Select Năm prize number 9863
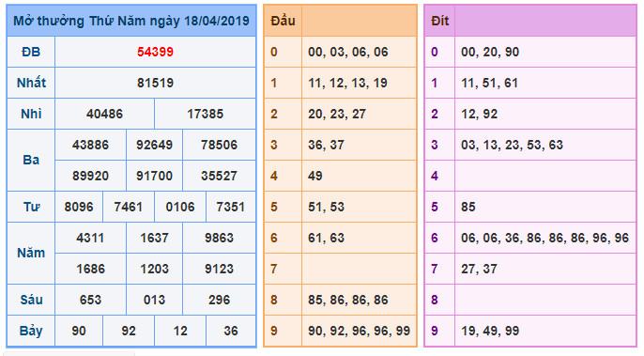644x356 pixels. (219, 238)
